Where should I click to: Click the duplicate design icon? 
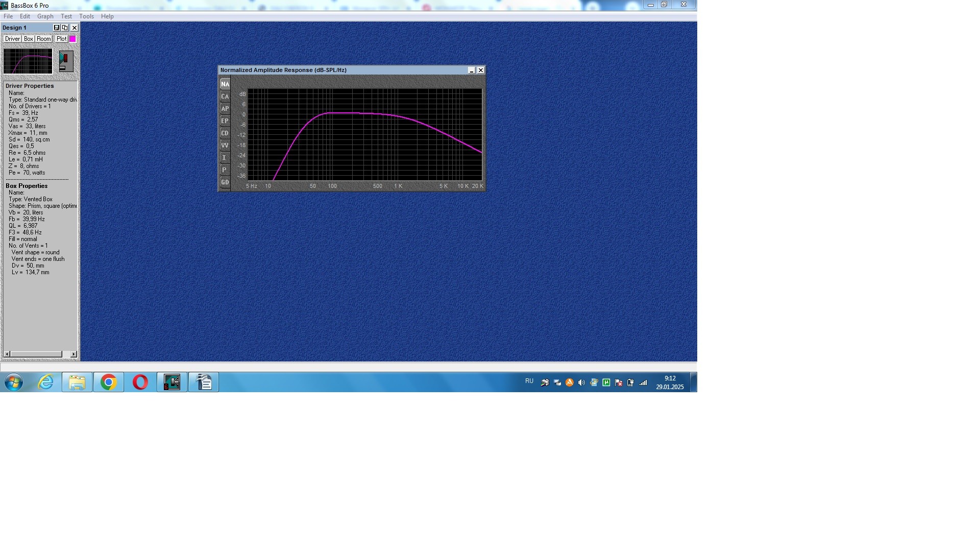[x=65, y=28]
